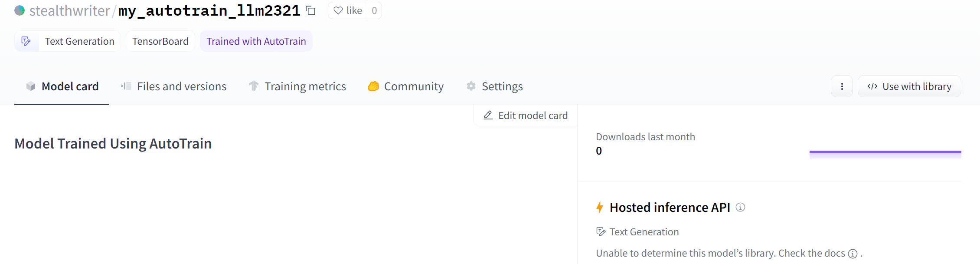Copy model name with the clipboard icon
This screenshot has width=980, height=264.
coord(310,10)
